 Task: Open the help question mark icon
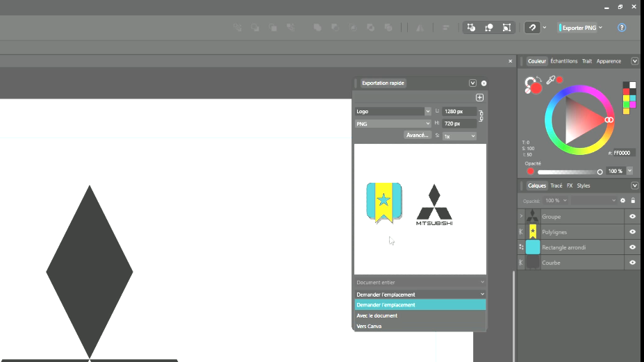[x=622, y=28]
